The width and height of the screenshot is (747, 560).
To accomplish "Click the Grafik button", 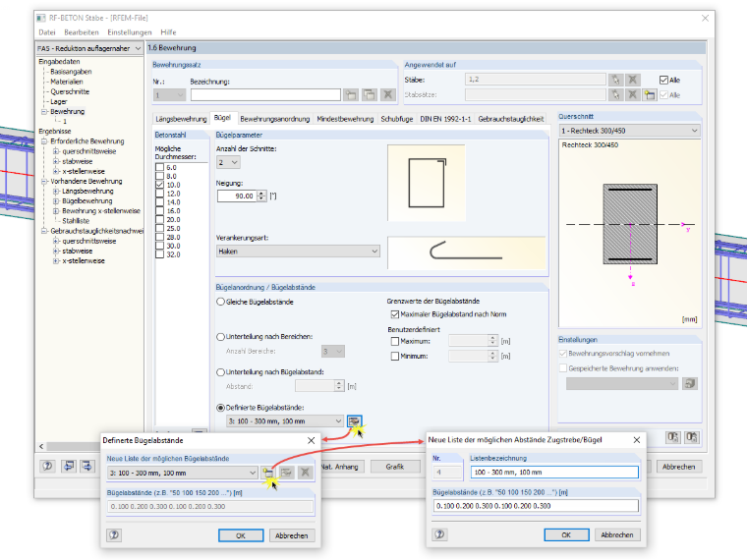I will tap(394, 467).
